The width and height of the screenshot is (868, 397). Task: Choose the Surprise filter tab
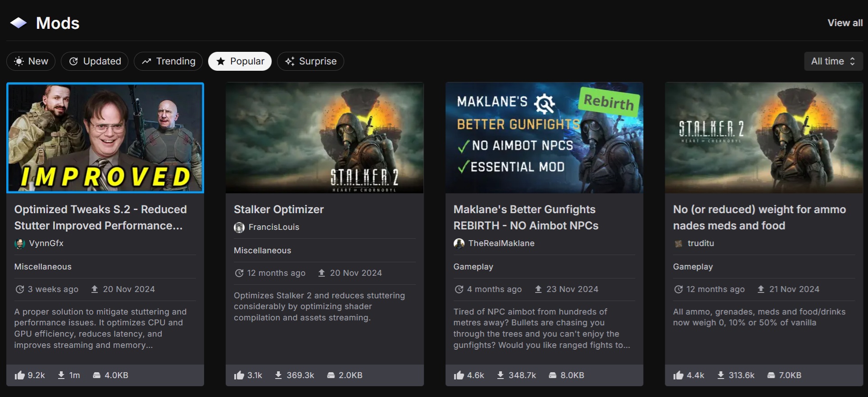click(x=310, y=61)
